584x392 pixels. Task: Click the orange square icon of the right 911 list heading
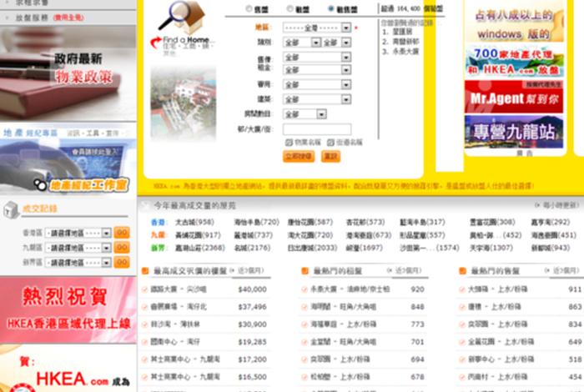462,271
